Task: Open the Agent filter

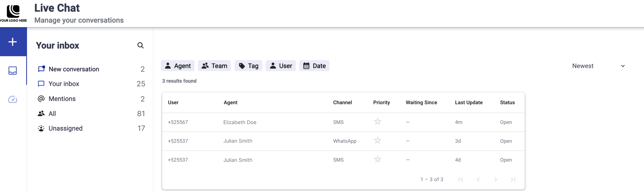Action: pos(178,66)
